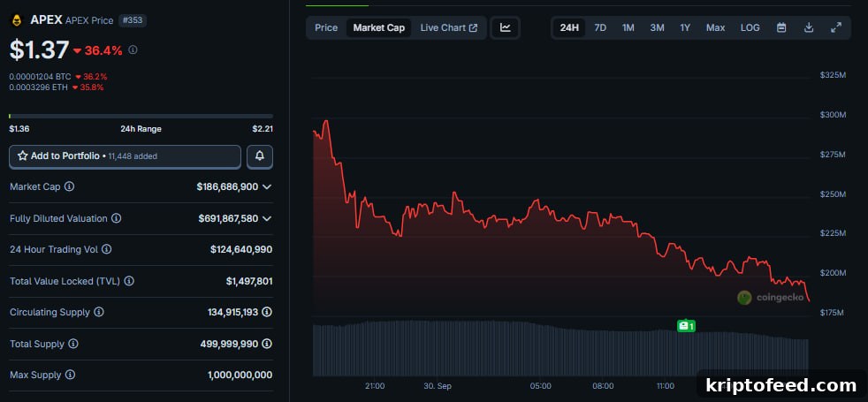Select 7D time range

(600, 27)
